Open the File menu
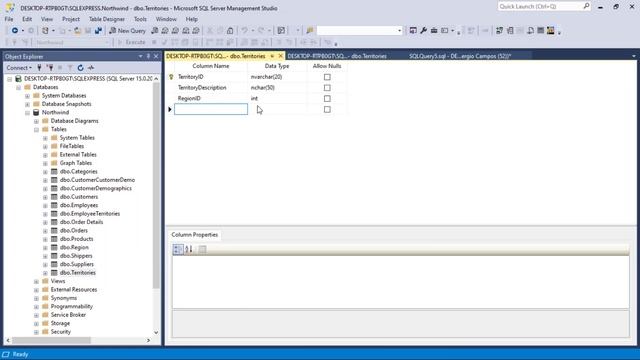 point(9,19)
